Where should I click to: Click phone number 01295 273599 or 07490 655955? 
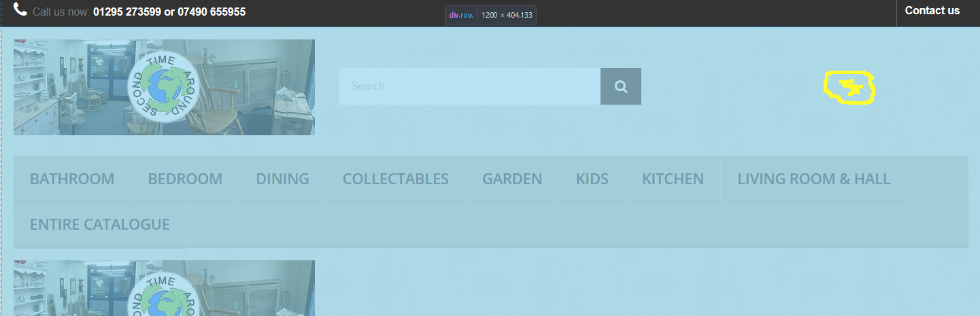169,12
